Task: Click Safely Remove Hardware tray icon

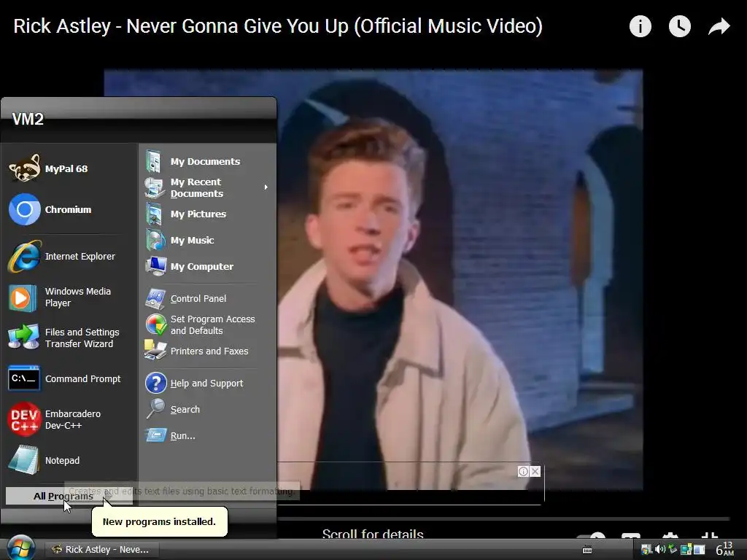Action: 673,550
